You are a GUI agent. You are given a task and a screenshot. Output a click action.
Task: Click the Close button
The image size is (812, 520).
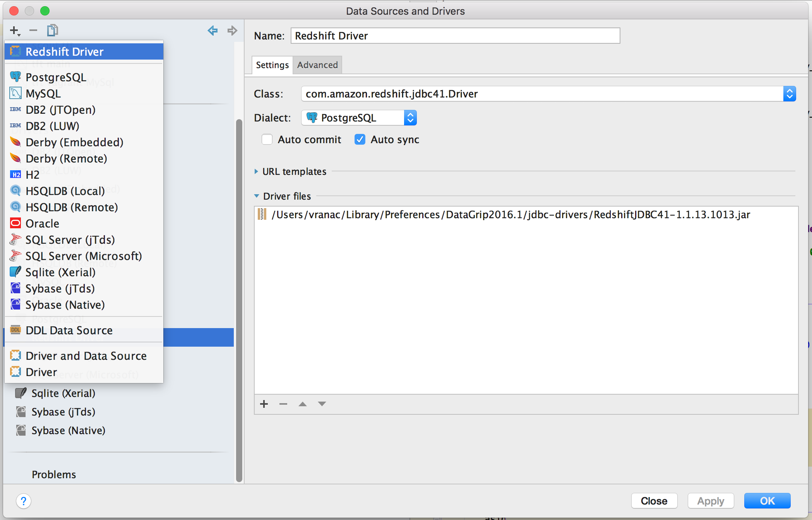(654, 501)
